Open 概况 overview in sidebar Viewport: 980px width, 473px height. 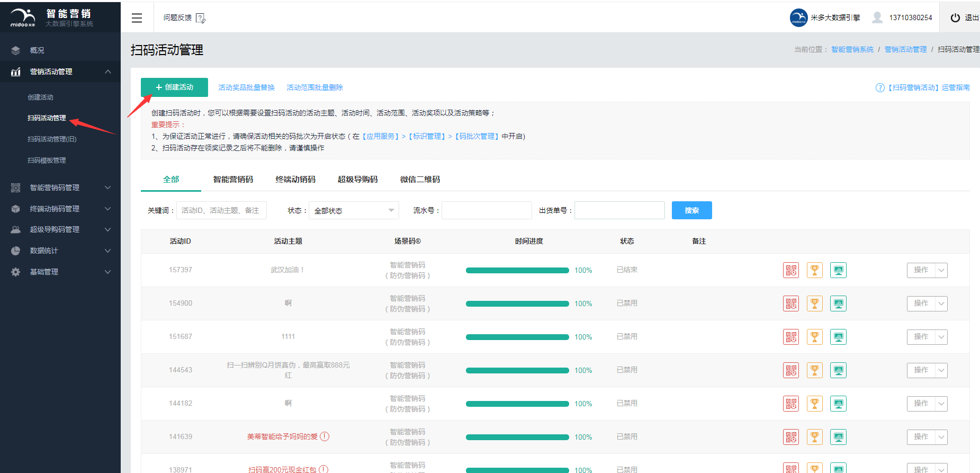coord(37,50)
